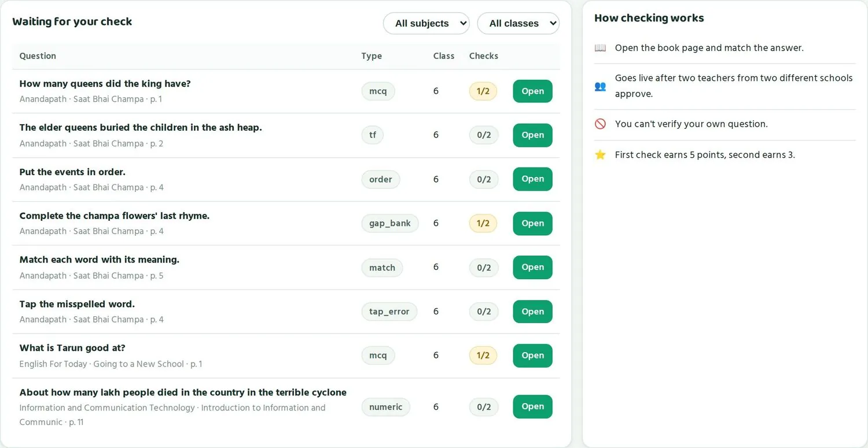The width and height of the screenshot is (868, 448).
Task: Open the 'Put the events in order' question
Action: tap(532, 179)
